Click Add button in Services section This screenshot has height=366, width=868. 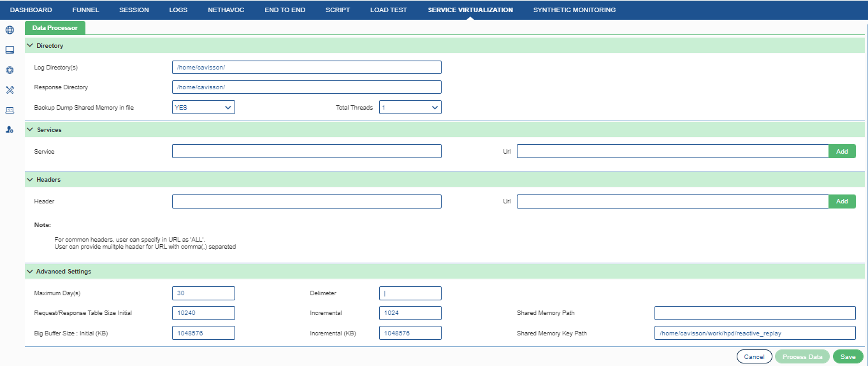pyautogui.click(x=842, y=152)
